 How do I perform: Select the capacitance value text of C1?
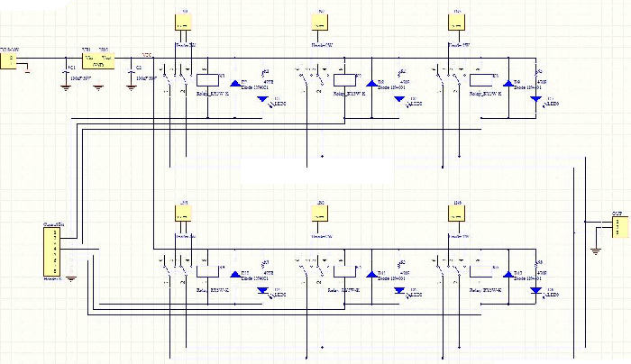pyautogui.click(x=81, y=78)
